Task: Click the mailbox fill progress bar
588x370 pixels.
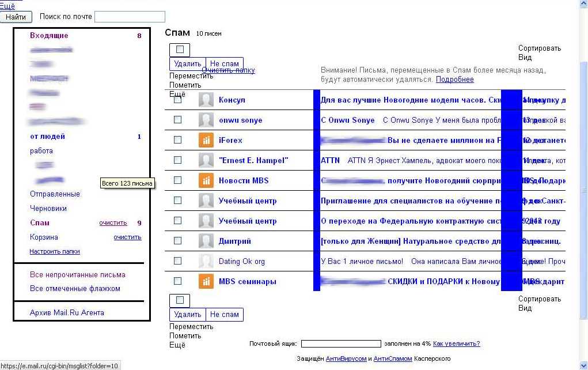Action: pyautogui.click(x=342, y=343)
